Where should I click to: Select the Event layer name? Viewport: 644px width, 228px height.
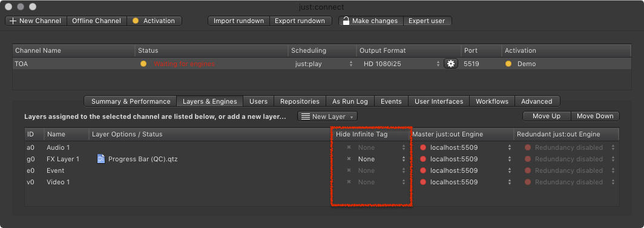pos(56,170)
